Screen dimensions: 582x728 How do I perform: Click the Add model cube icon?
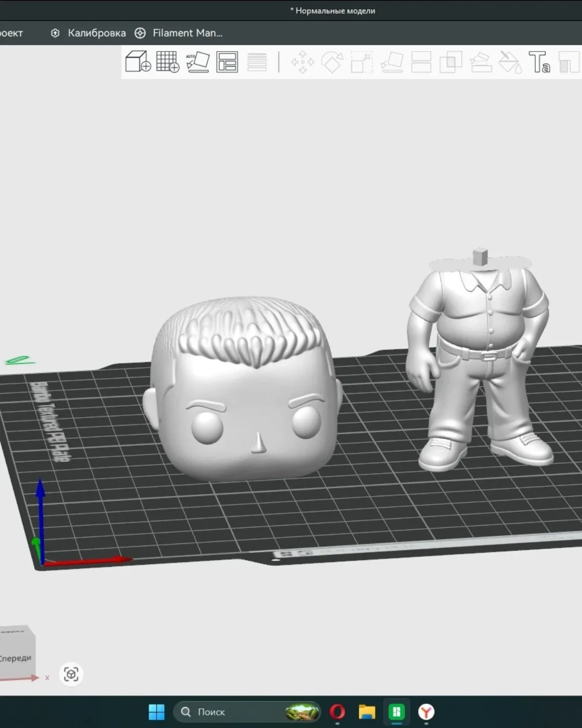coord(138,62)
